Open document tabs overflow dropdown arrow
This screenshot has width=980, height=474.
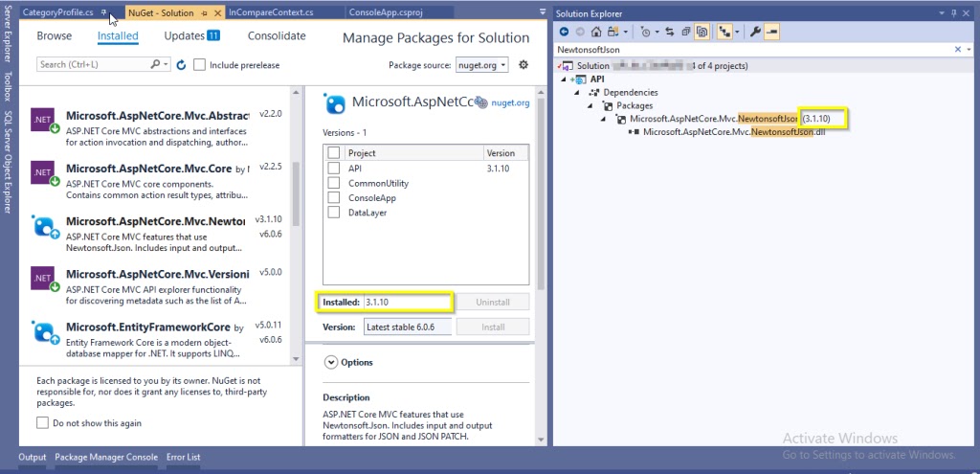(542, 12)
